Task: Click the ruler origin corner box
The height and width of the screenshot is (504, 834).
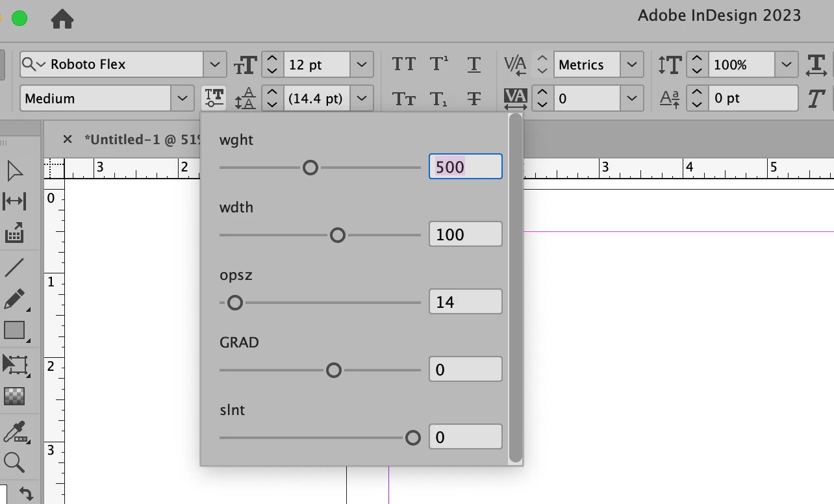Action: (x=55, y=169)
